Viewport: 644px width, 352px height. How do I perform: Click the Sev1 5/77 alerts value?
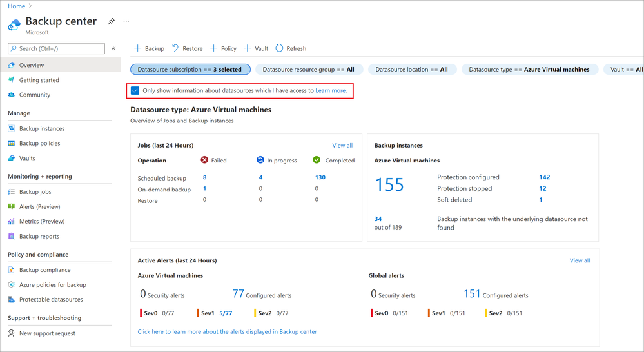point(226,313)
